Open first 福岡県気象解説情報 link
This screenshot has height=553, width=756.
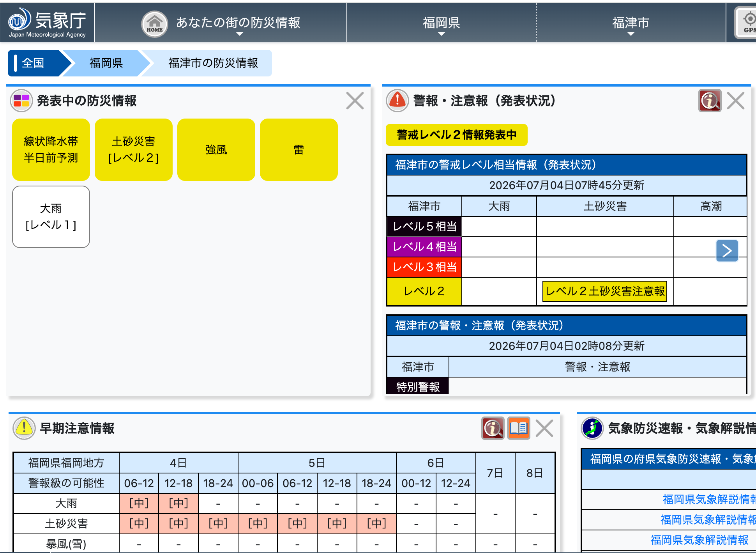click(x=709, y=500)
